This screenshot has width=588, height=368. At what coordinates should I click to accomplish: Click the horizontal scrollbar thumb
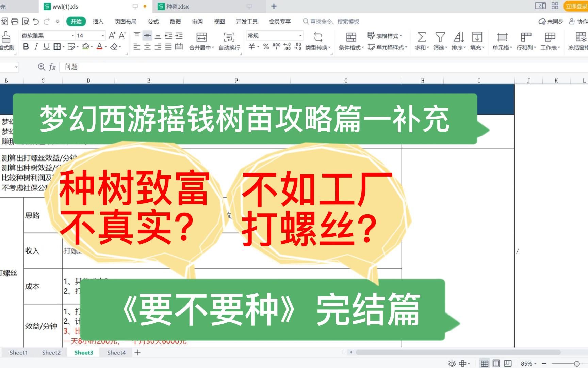tap(458, 352)
